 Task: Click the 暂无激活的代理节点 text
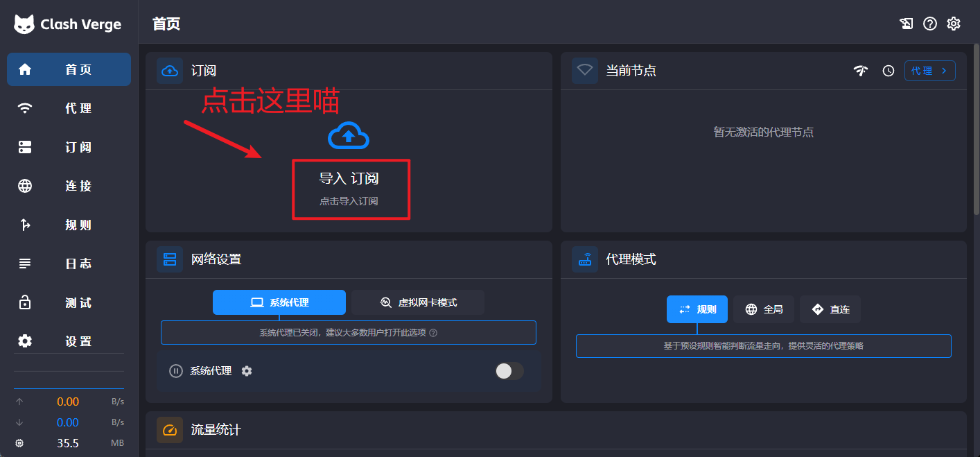tap(764, 132)
